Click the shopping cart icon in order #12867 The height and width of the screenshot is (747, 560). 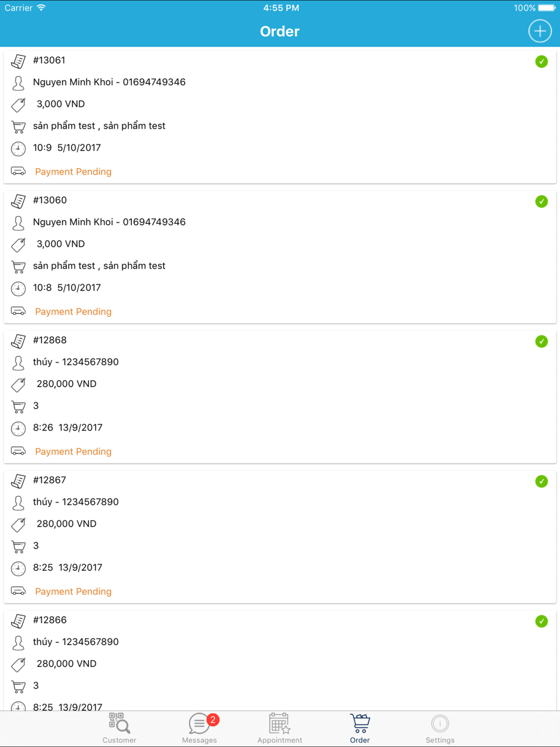(18, 547)
